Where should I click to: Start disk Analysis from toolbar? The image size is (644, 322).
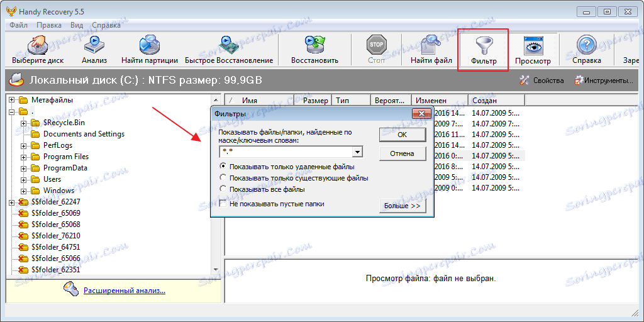tap(94, 50)
